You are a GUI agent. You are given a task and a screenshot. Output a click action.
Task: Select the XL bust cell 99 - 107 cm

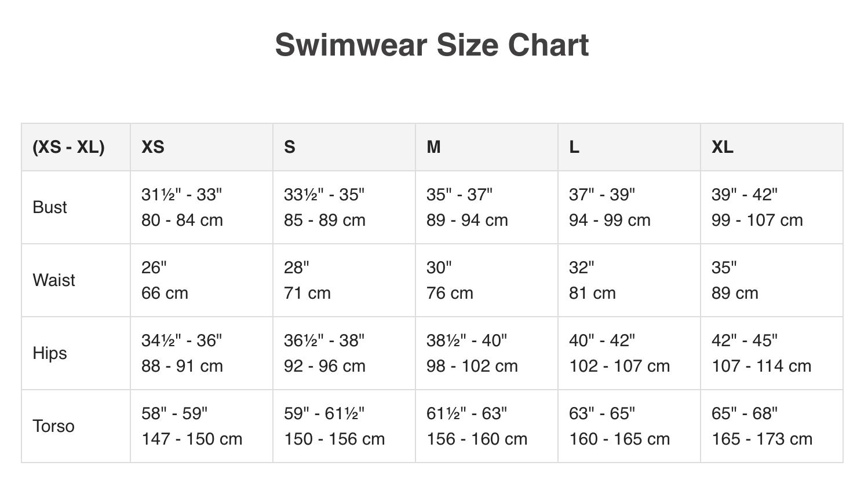(757, 220)
